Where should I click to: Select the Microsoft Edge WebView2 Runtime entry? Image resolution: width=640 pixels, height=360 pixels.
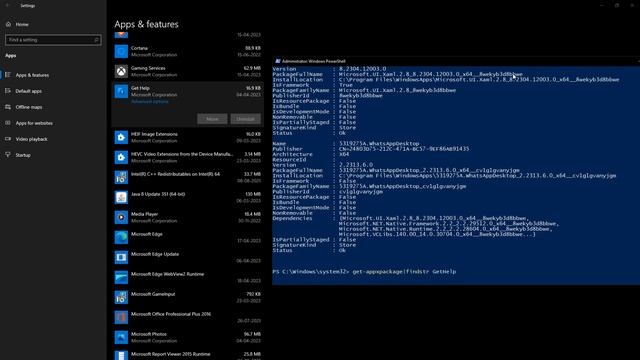coord(167,274)
